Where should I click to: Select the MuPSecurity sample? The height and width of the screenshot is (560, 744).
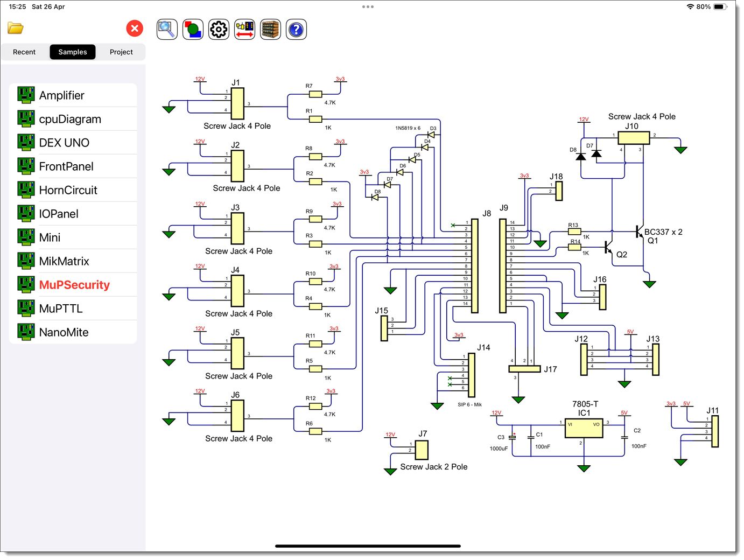[73, 285]
